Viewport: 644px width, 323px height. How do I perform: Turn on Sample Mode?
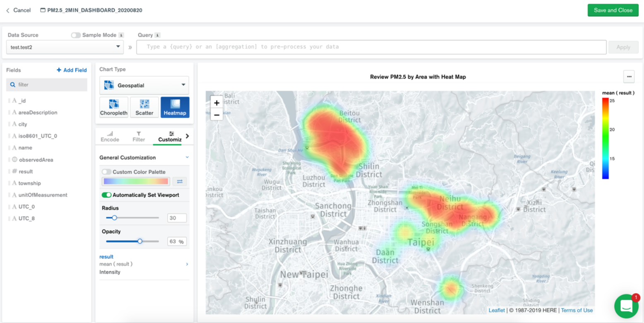click(x=76, y=35)
